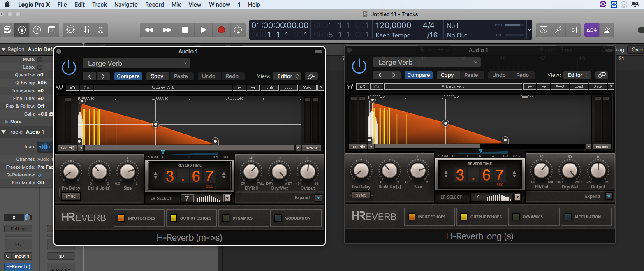Toggle DYNAMICS in right plugin
Screen dimensions: 644x271
533,217
